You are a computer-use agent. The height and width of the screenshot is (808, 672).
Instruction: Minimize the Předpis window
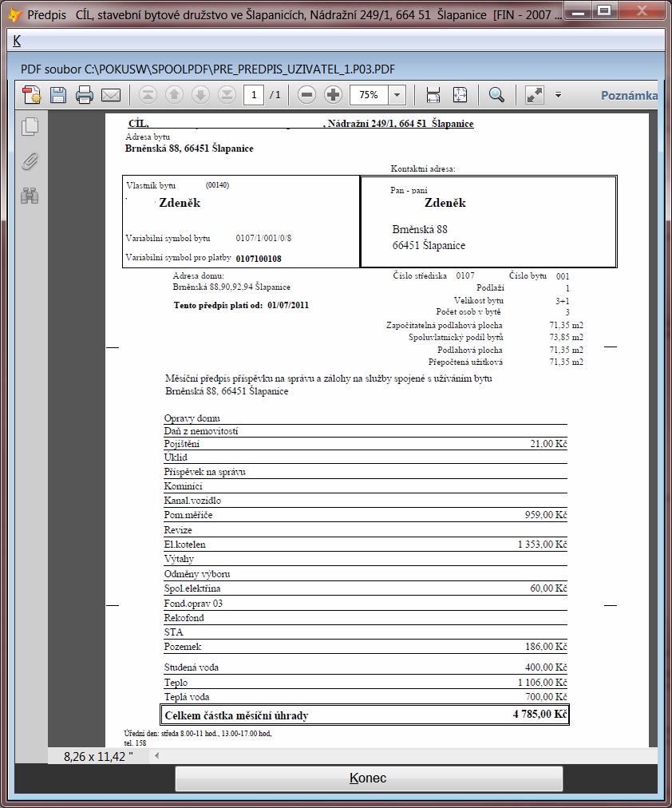click(x=578, y=11)
